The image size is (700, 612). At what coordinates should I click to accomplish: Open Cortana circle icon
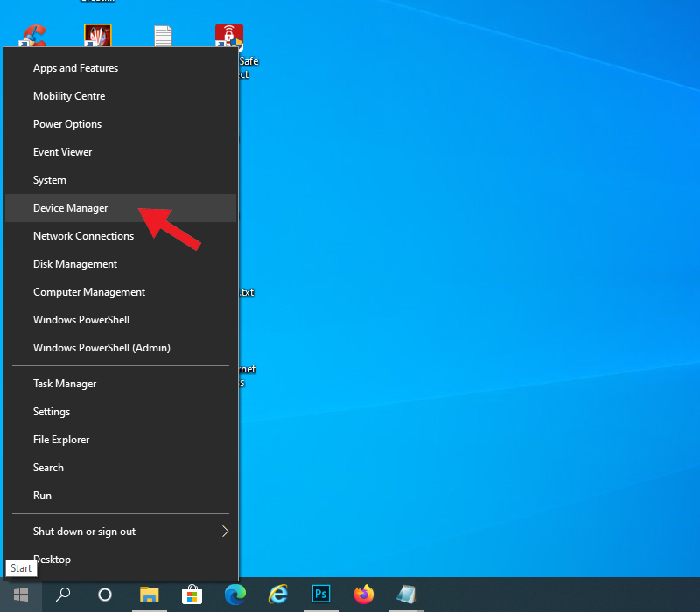105,595
